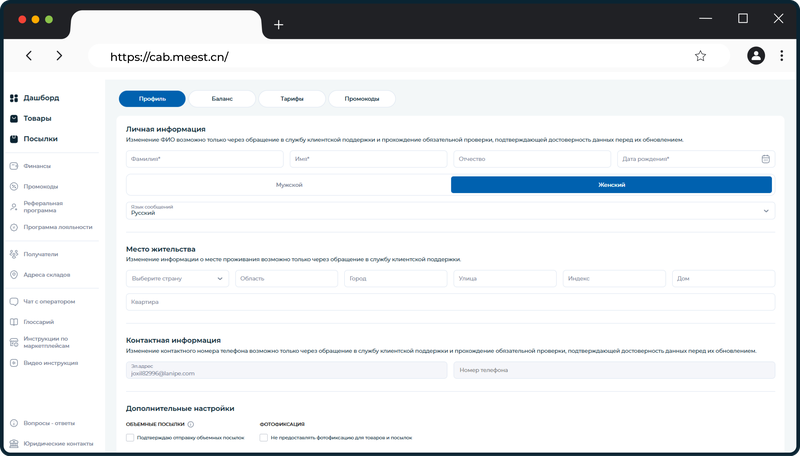
Task: Bookmark the page with the star icon
Action: (x=700, y=56)
